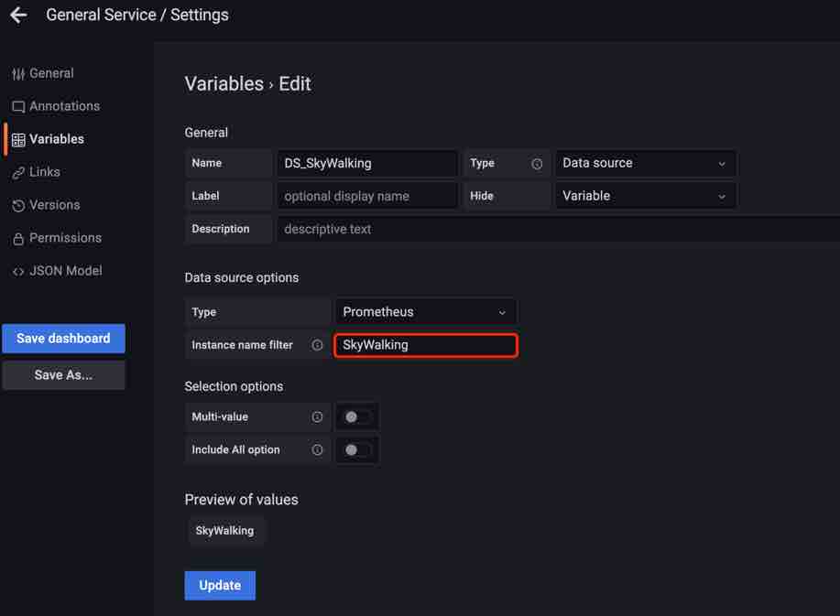Click the Multi-value info icon
The image size is (840, 616).
point(317,417)
